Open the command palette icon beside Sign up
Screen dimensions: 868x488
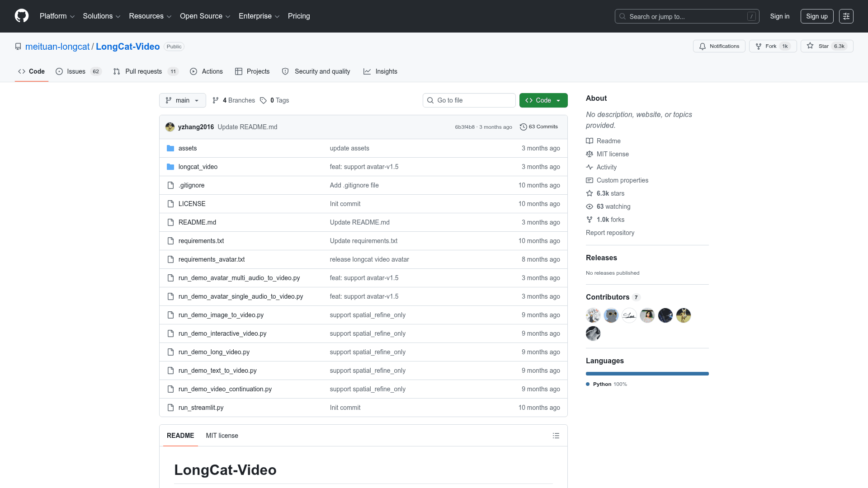click(846, 16)
